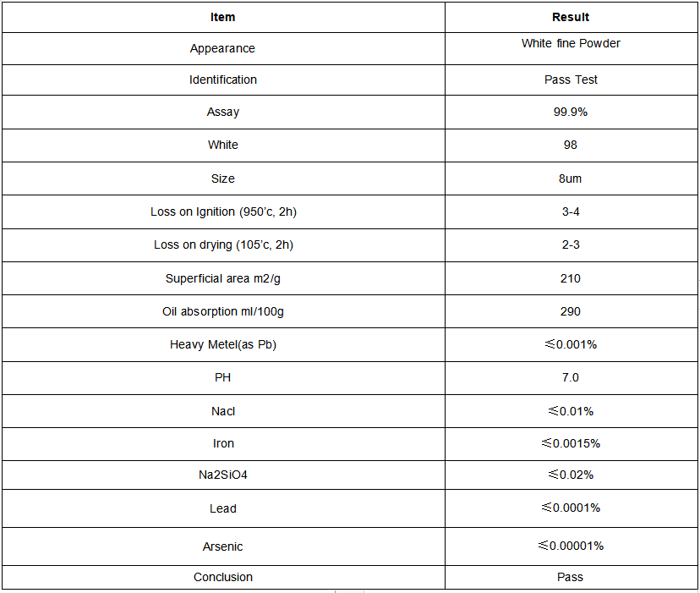Click the Item column header cell

223,17
